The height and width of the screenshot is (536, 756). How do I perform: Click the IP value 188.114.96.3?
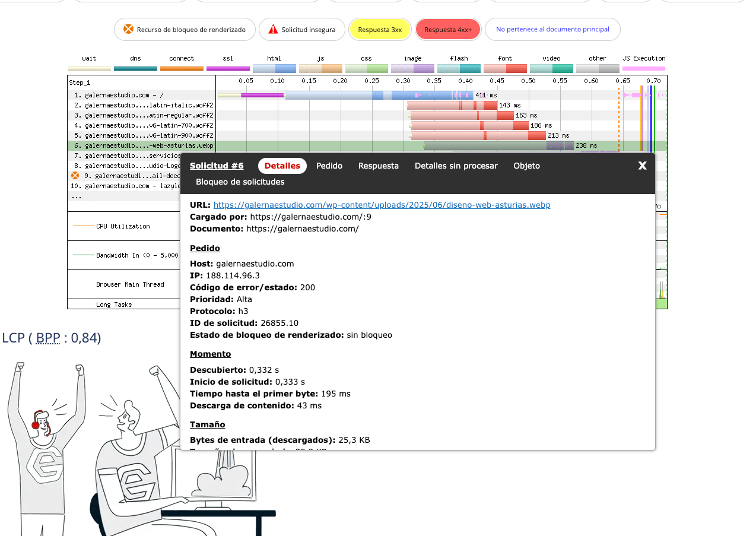coord(233,275)
